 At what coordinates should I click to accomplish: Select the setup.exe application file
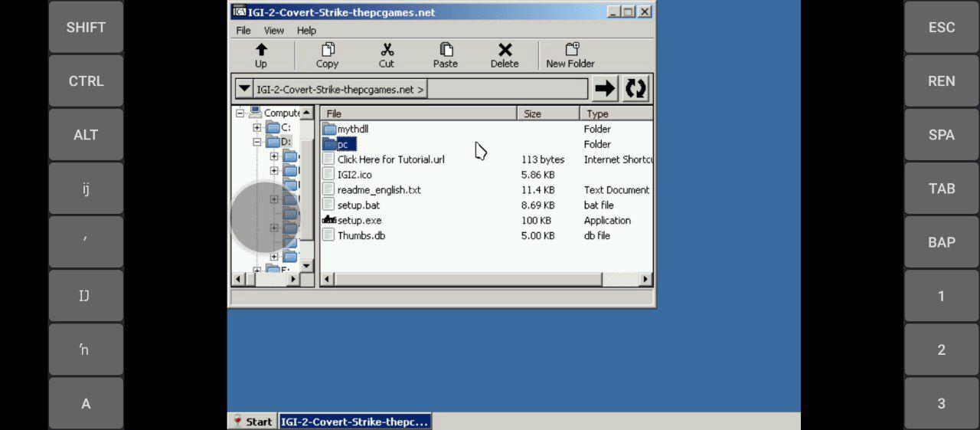[359, 221]
